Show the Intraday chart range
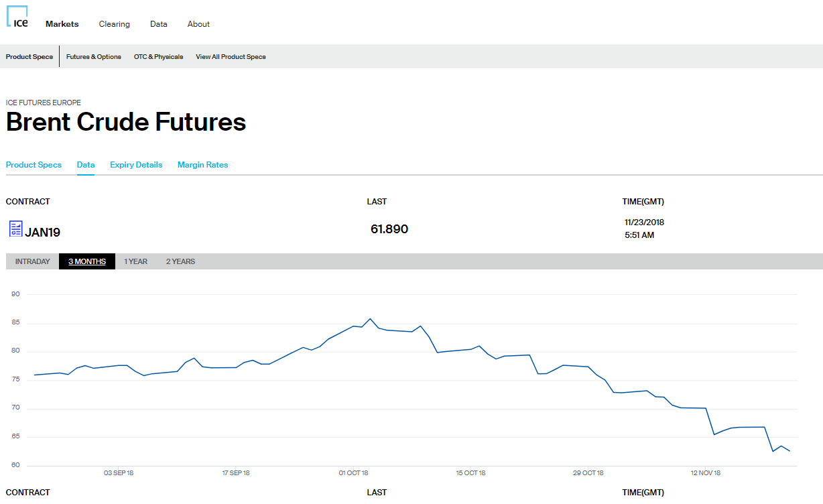The height and width of the screenshot is (504, 823). click(x=33, y=261)
